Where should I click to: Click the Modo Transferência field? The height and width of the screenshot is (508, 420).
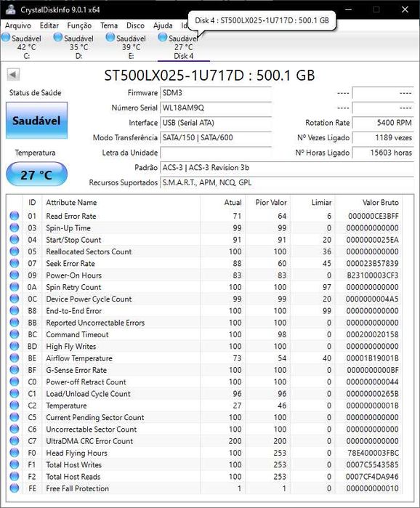[216, 137]
